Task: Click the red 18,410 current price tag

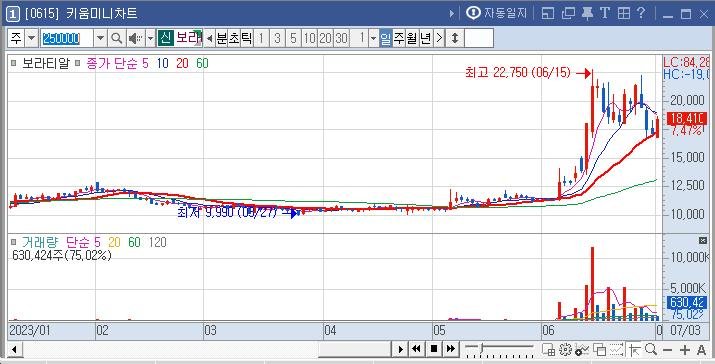Action: pyautogui.click(x=686, y=120)
